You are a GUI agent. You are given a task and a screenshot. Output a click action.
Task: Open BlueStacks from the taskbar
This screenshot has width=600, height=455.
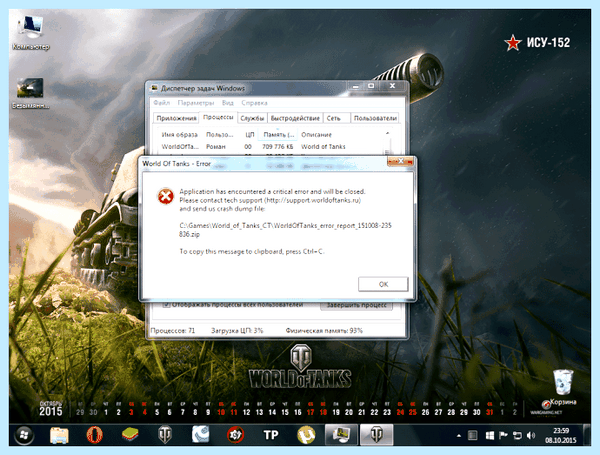coord(130,434)
